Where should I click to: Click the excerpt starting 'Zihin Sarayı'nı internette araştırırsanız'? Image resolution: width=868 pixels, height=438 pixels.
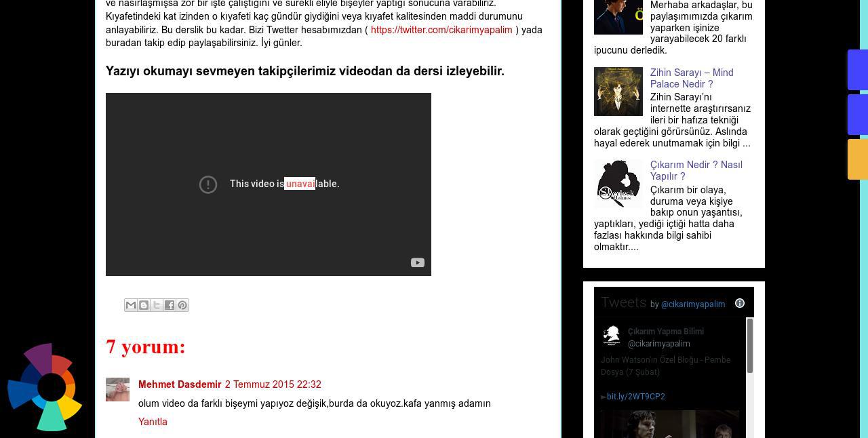tap(673, 120)
